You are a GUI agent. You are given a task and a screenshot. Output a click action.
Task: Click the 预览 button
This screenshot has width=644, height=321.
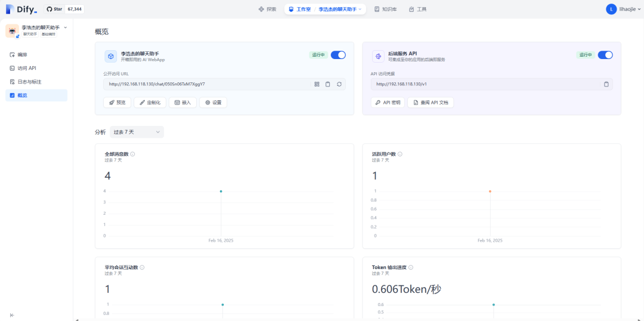(117, 103)
